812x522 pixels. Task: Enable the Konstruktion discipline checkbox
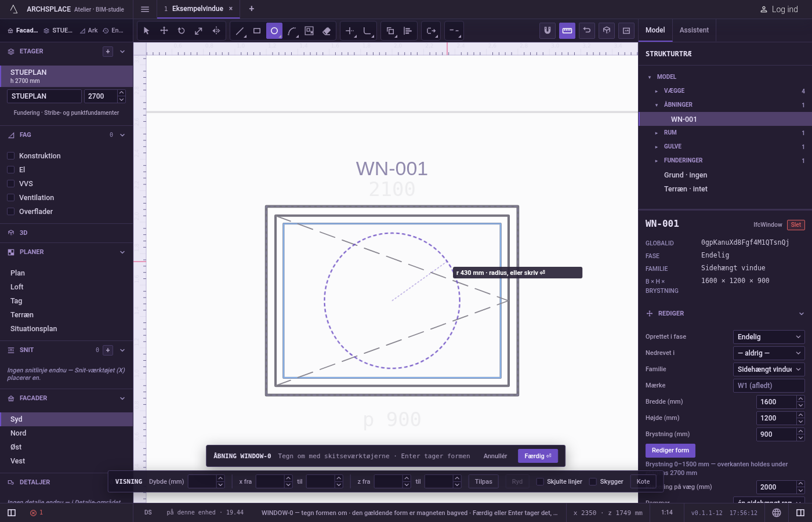(x=10, y=155)
